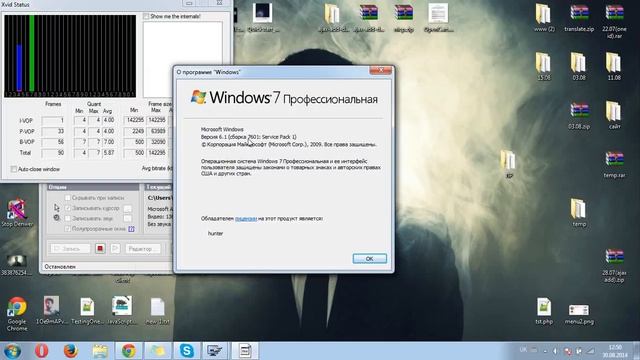Toggle 'Show me the internals!' checkbox
This screenshot has height=360, width=640.
[146, 16]
